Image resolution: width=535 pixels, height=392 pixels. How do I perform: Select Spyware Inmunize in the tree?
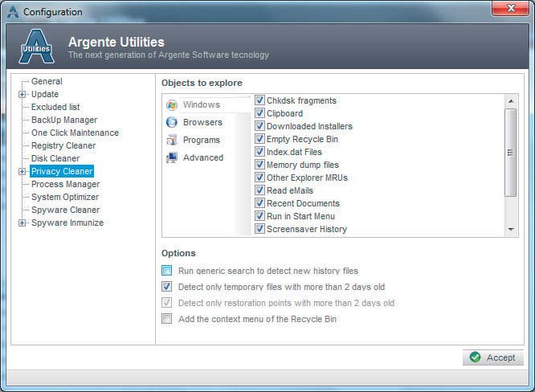tap(67, 223)
